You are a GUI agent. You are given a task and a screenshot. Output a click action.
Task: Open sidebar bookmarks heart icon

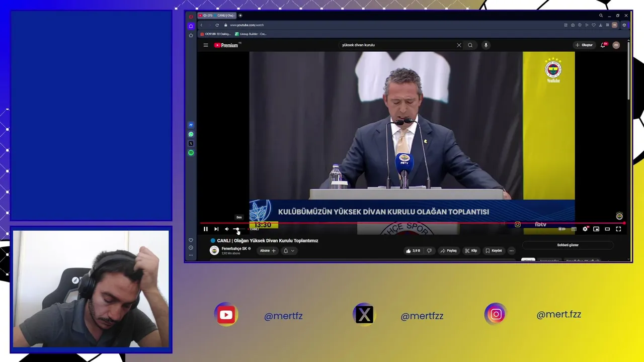pyautogui.click(x=191, y=240)
